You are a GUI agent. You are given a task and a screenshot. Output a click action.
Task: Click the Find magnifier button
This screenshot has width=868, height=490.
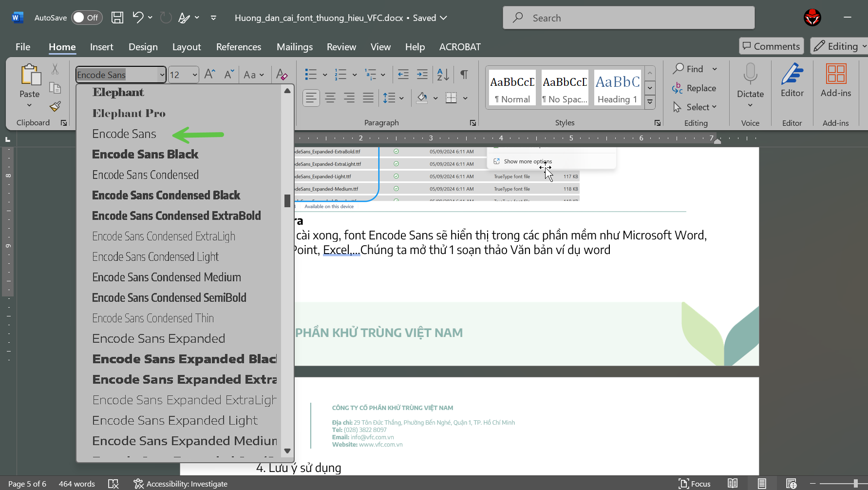coord(688,69)
